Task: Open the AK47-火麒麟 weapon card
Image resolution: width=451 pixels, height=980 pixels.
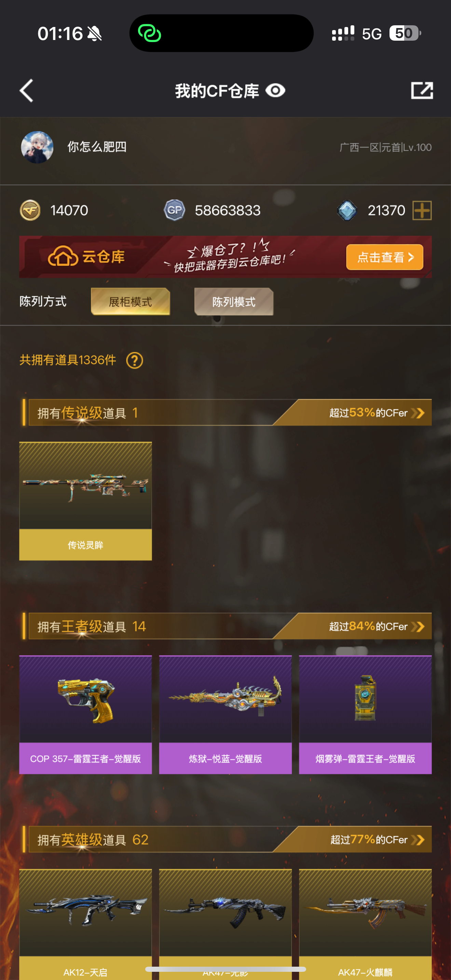Action: pos(365,924)
